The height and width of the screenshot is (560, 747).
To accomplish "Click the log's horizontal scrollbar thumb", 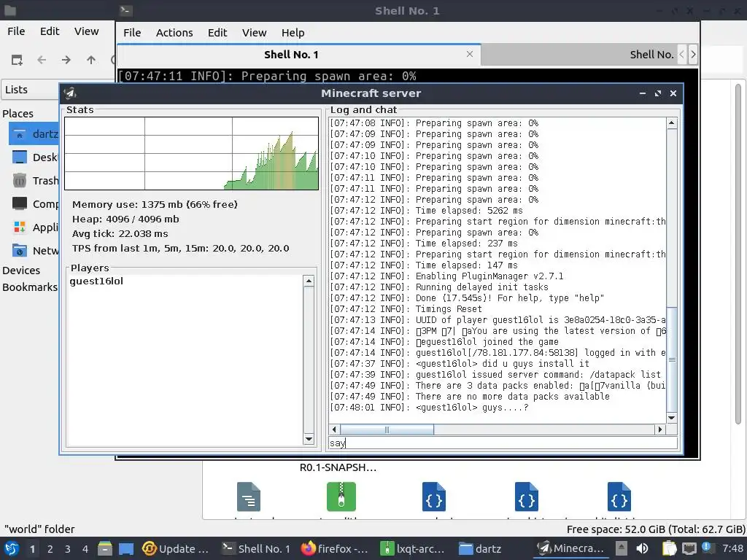I will tap(387, 429).
